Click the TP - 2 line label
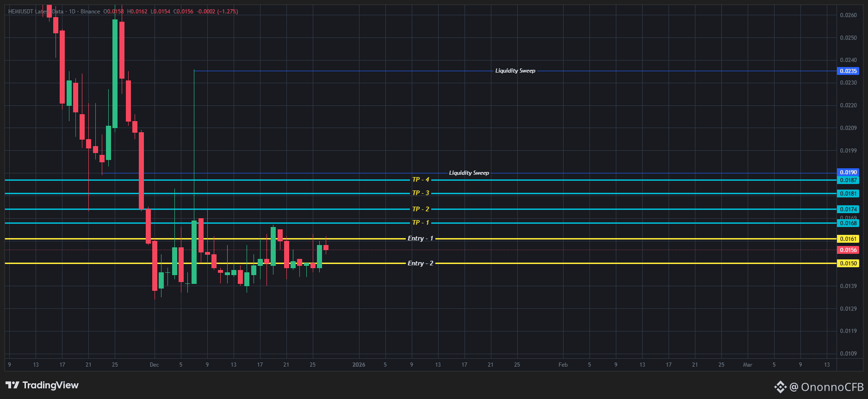 click(x=421, y=209)
